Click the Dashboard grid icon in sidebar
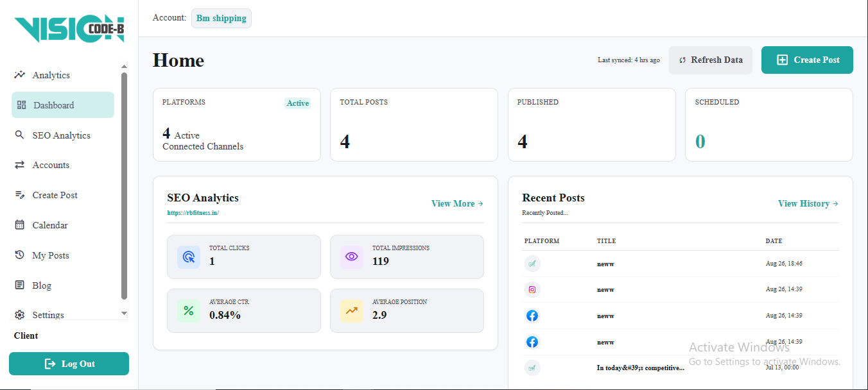This screenshot has width=868, height=390. 22,105
